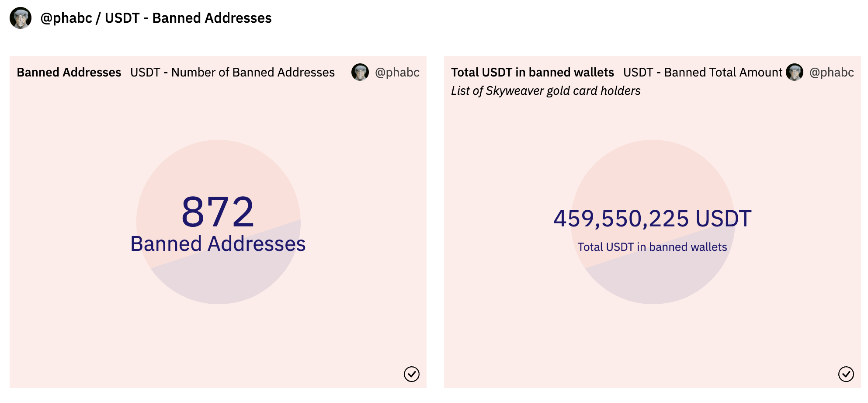Open 'USDT - Banned Total Amount' query link

click(702, 72)
